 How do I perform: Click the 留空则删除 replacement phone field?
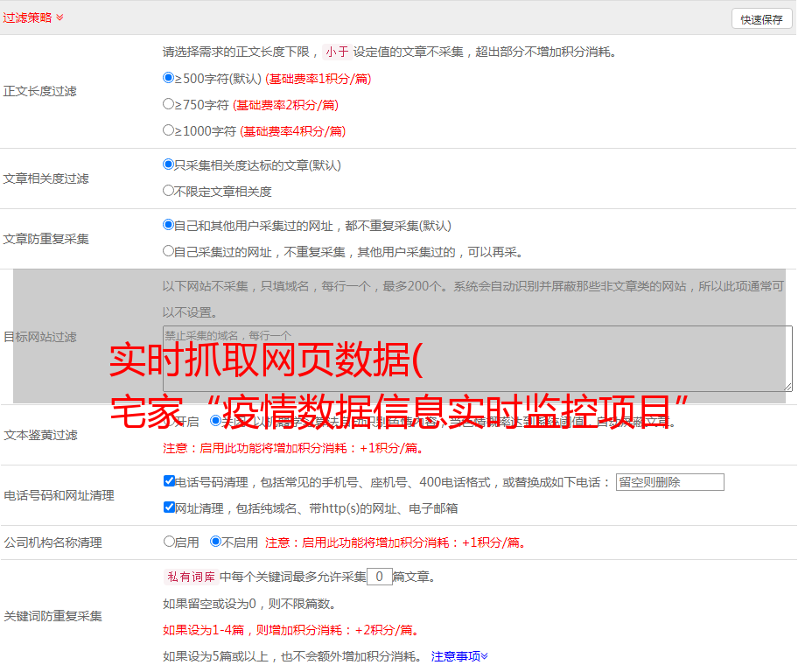[669, 482]
